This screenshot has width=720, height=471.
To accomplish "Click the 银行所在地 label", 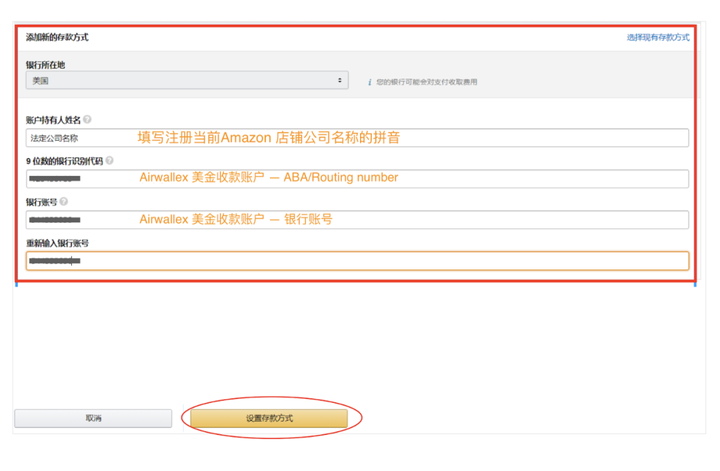I will coord(45,65).
